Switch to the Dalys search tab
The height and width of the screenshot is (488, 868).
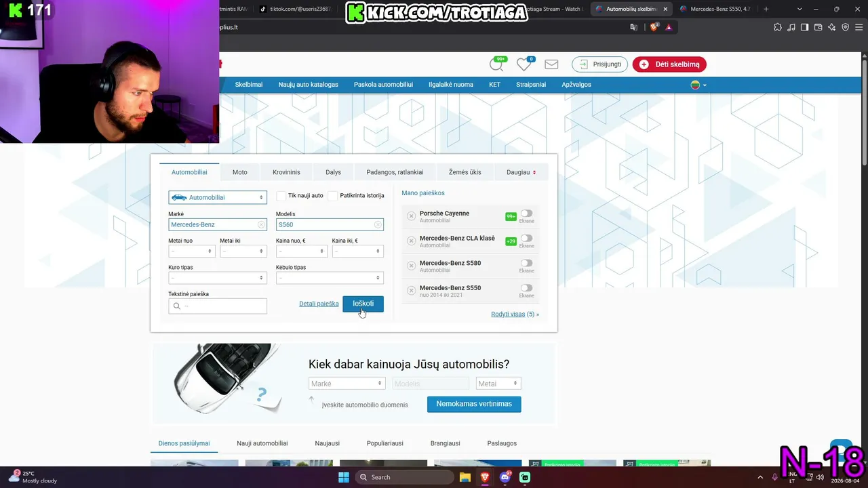coord(333,172)
